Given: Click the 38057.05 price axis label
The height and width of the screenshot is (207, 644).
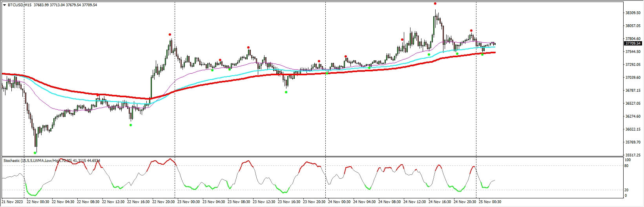Looking at the screenshot, I should click(x=633, y=26).
